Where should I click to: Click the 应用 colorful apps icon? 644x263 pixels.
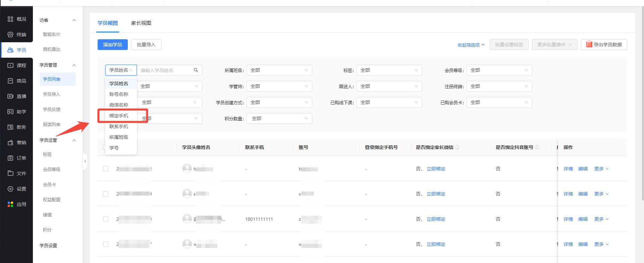tap(10, 204)
